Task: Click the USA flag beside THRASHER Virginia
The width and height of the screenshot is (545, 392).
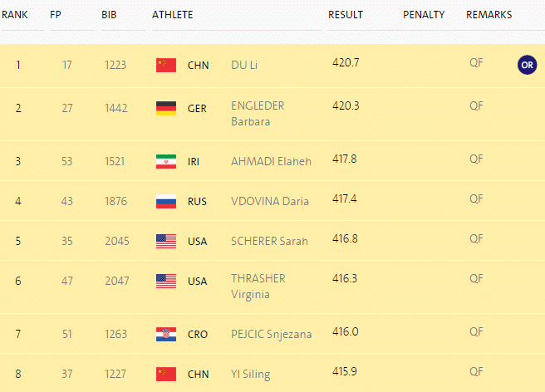Action: [166, 282]
